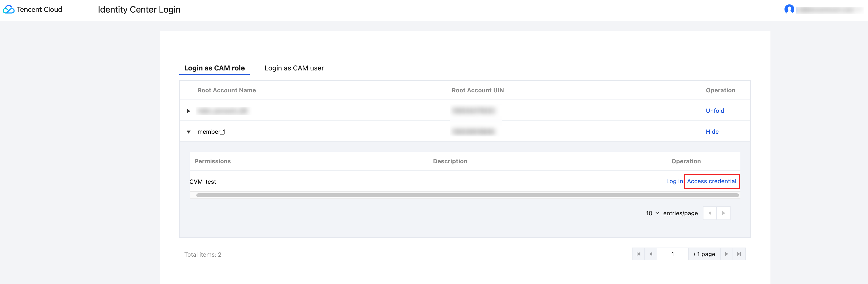
Task: Switch to Login as CAM user tab
Action: (x=294, y=68)
